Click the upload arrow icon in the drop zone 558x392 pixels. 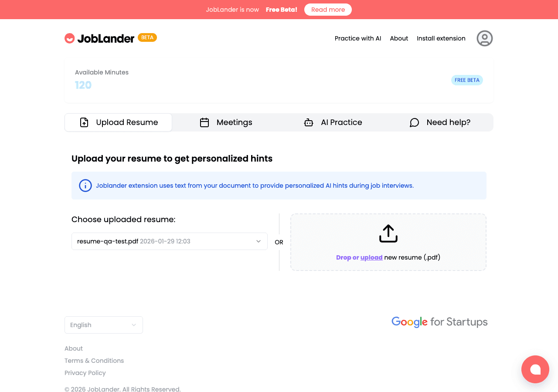[388, 233]
